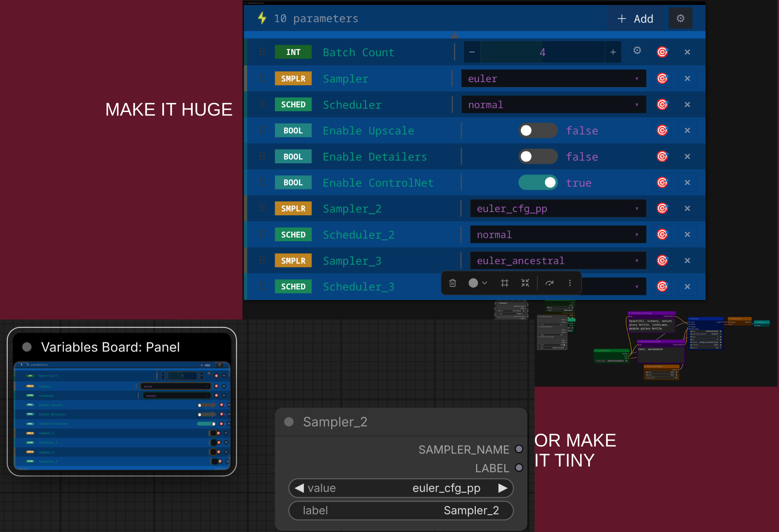Remove the Sampler_2 parameter
Image resolution: width=779 pixels, height=532 pixels.
coord(687,209)
